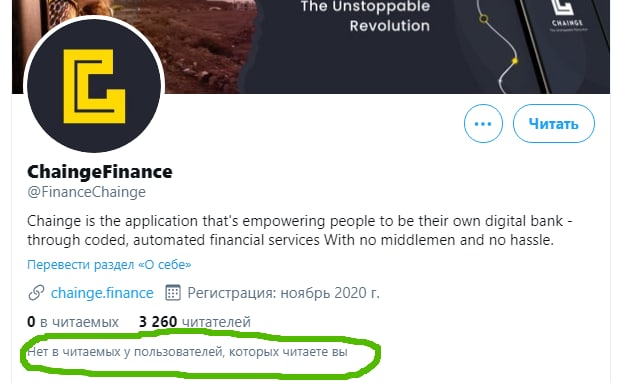Click The Unstoppable Revolution banner text
This screenshot has height=383, width=638.
click(x=365, y=16)
